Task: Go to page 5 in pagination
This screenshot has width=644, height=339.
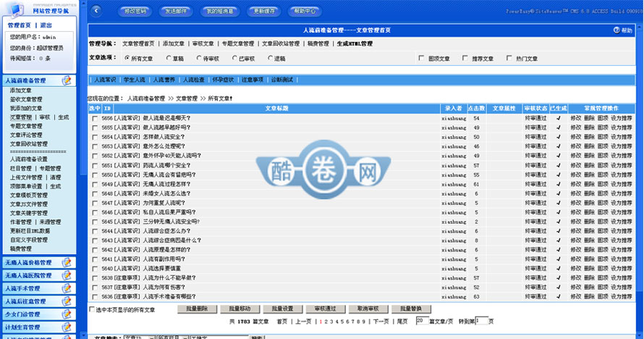Action: [342, 322]
